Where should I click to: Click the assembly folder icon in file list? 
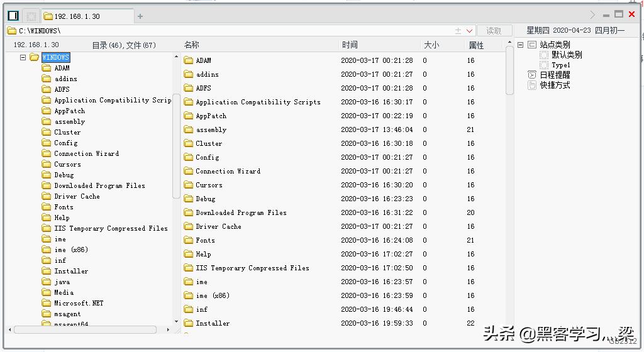[x=189, y=129]
